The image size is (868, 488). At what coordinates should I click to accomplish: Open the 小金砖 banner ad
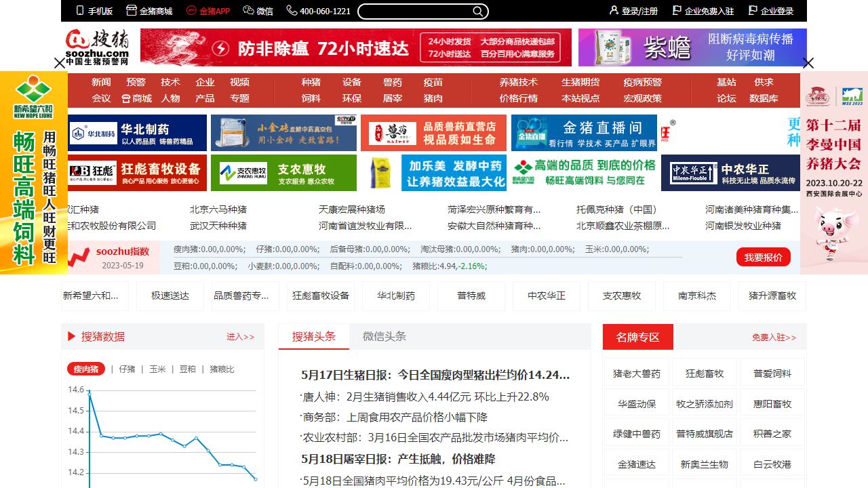(283, 133)
